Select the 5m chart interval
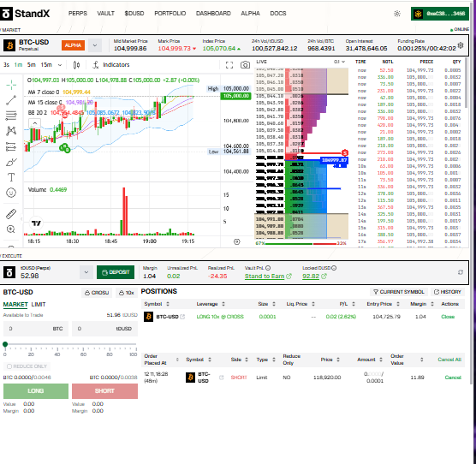476x464 pixels. point(32,65)
